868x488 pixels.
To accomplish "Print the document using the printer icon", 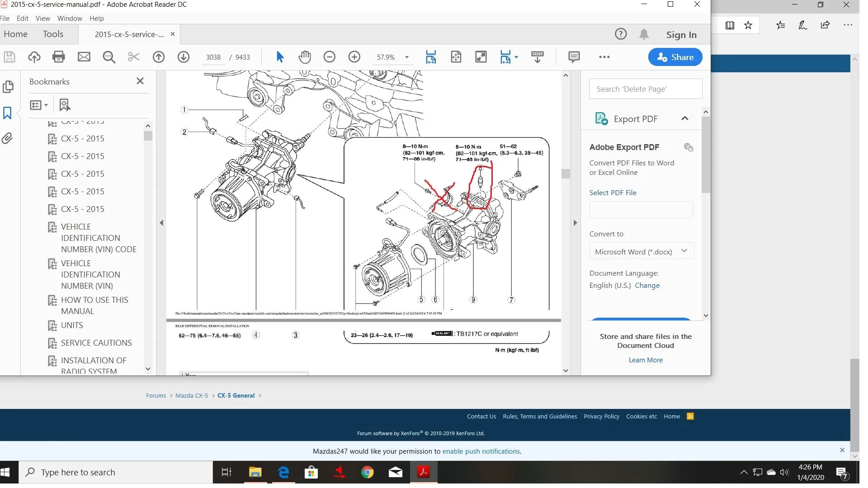I will click(59, 57).
